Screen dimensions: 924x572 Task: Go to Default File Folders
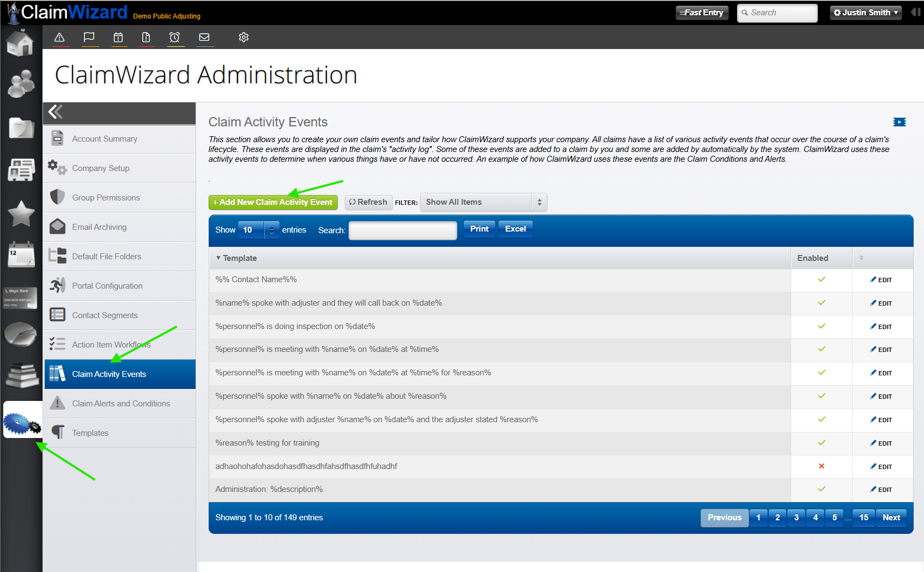coord(119,257)
